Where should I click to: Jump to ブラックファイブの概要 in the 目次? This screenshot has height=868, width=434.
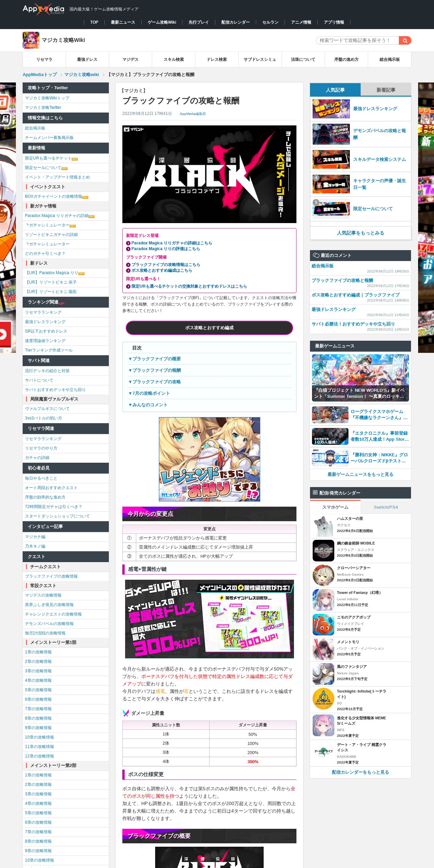tap(155, 359)
